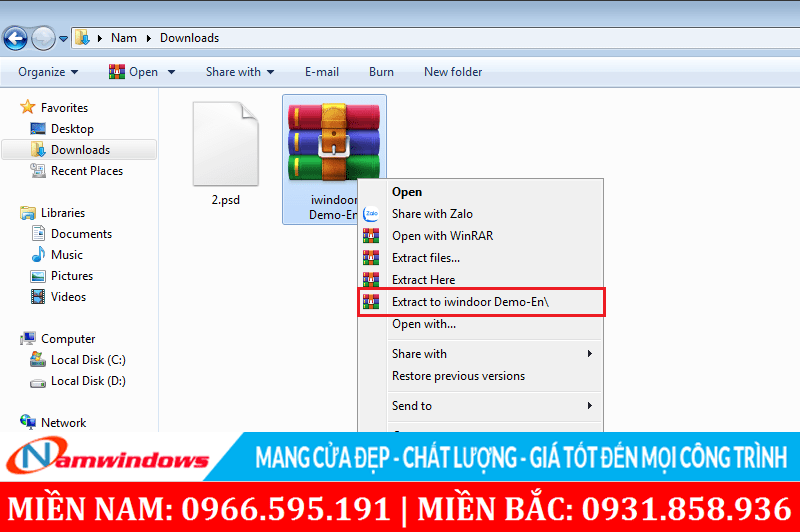Screen dimensions: 800x532
Task: Select Network in the navigation pane
Action: (x=63, y=422)
